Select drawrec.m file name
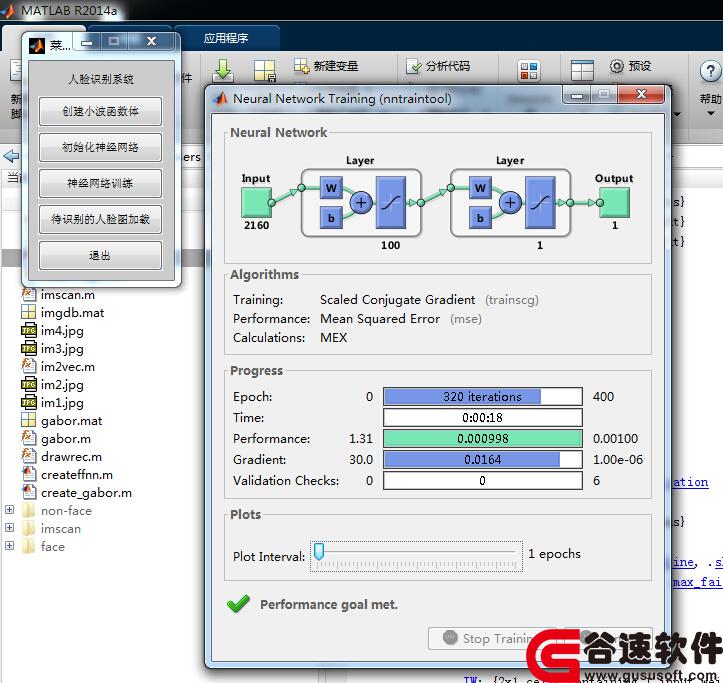The width and height of the screenshot is (723, 683). [x=71, y=457]
